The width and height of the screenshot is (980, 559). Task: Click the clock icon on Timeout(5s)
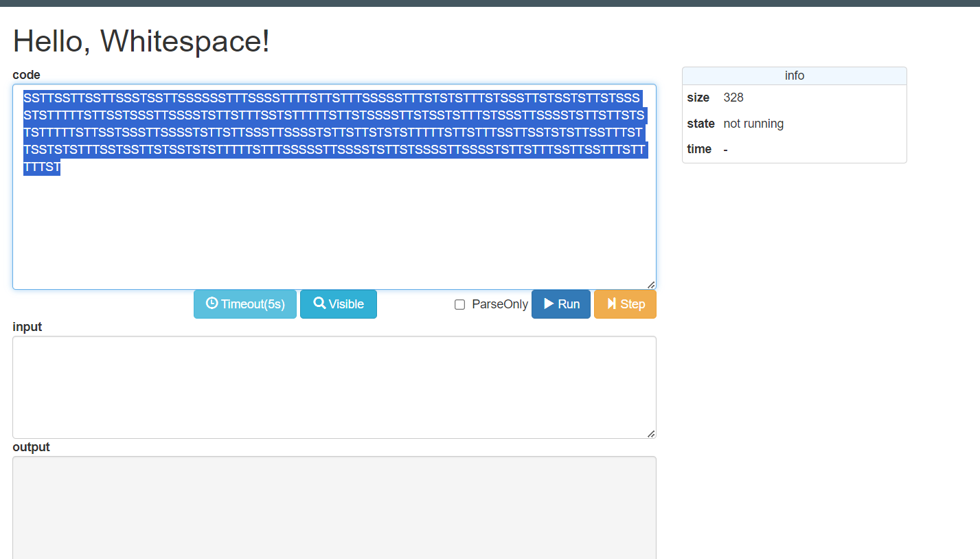[212, 304]
